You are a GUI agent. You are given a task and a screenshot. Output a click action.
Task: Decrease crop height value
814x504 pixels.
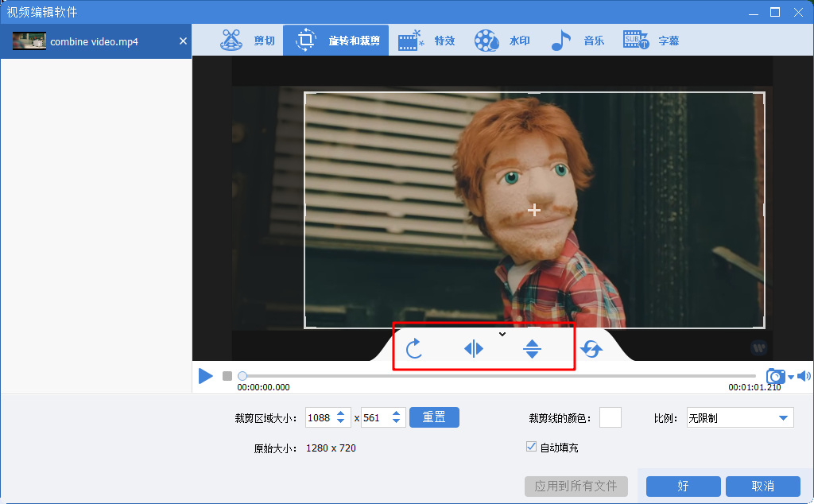396,422
